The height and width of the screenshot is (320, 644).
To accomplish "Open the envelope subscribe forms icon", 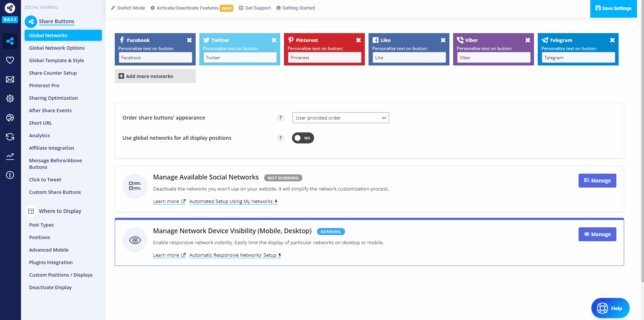I will tap(10, 79).
